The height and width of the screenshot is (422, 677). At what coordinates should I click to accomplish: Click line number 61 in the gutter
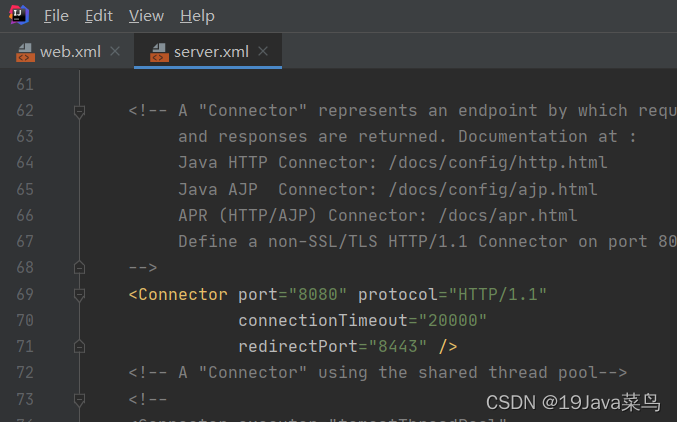pos(25,84)
